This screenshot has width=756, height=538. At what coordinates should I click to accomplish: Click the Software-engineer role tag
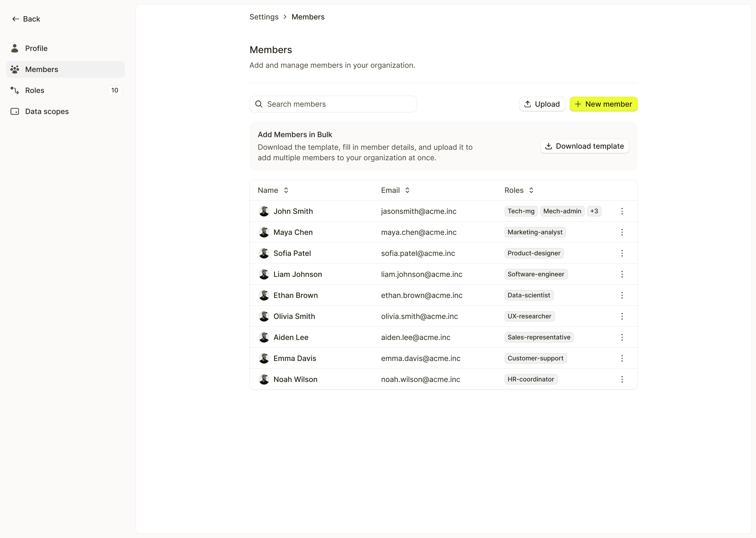click(536, 274)
